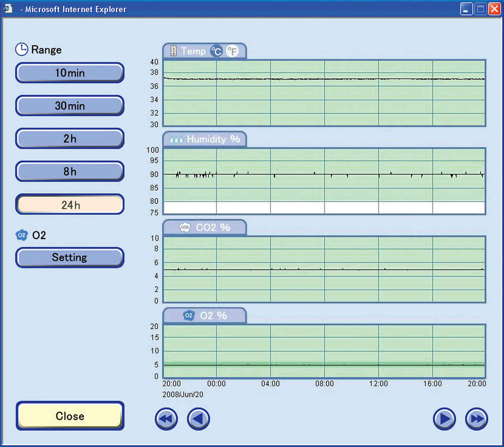Click the thermometer icon on Temp tab
The width and height of the screenshot is (504, 447).
(173, 51)
